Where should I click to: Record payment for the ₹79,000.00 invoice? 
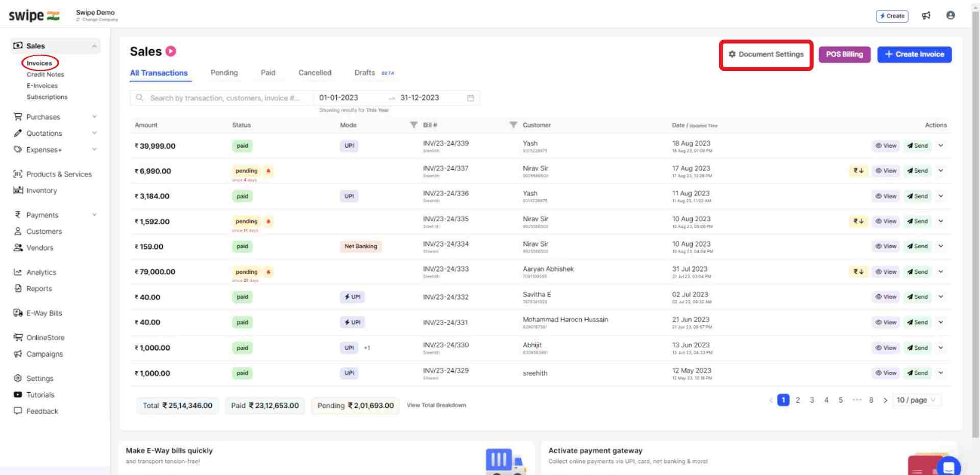coord(859,272)
